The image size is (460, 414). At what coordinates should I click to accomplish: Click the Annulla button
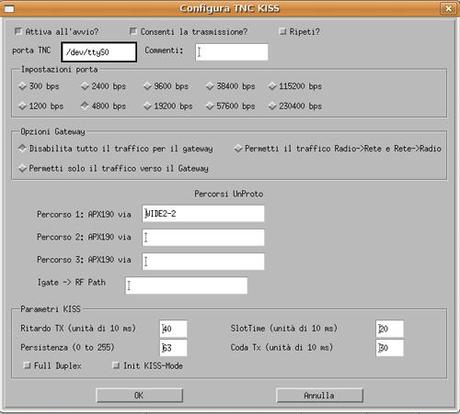click(320, 395)
